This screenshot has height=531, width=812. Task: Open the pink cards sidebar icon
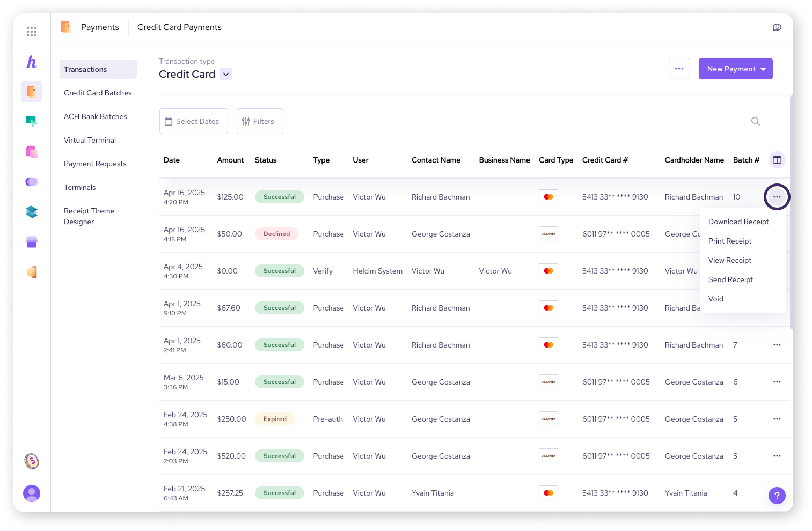32,152
